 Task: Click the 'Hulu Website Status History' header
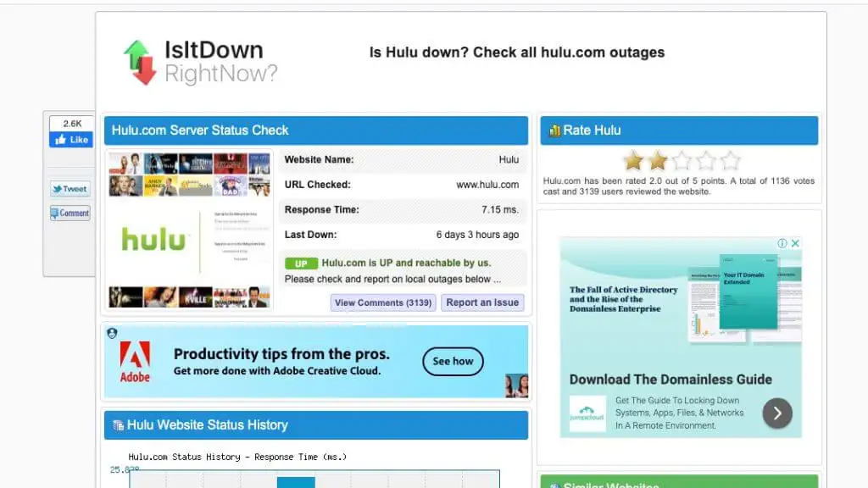(x=316, y=425)
